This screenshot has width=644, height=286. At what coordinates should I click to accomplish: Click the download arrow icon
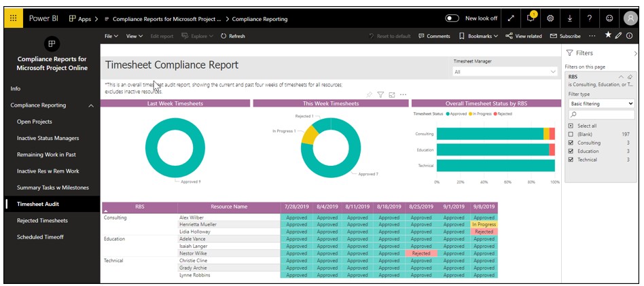[x=569, y=18]
